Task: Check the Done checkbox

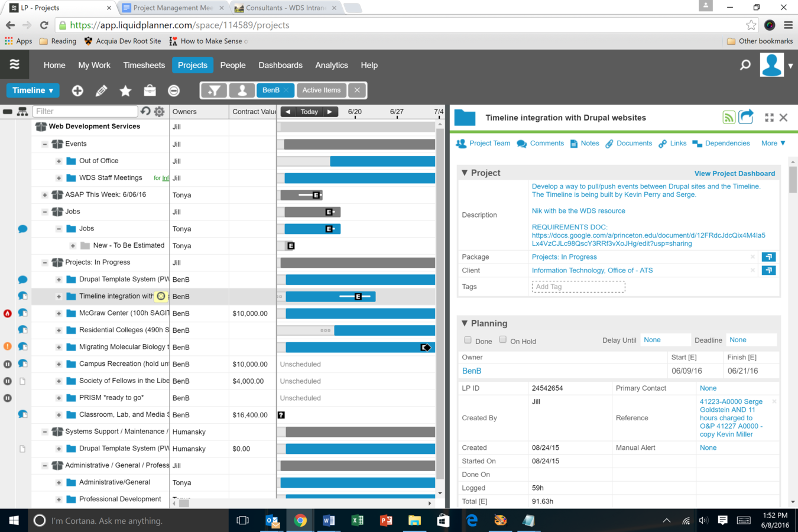Action: click(x=468, y=340)
